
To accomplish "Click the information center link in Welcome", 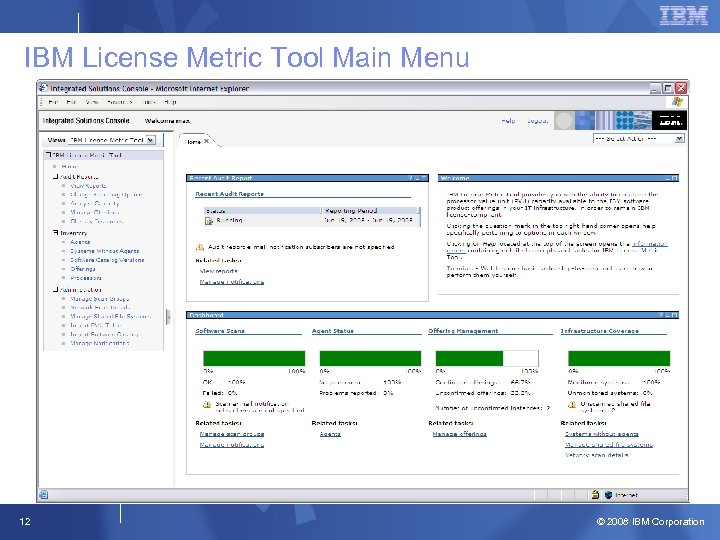I will pos(649,244).
